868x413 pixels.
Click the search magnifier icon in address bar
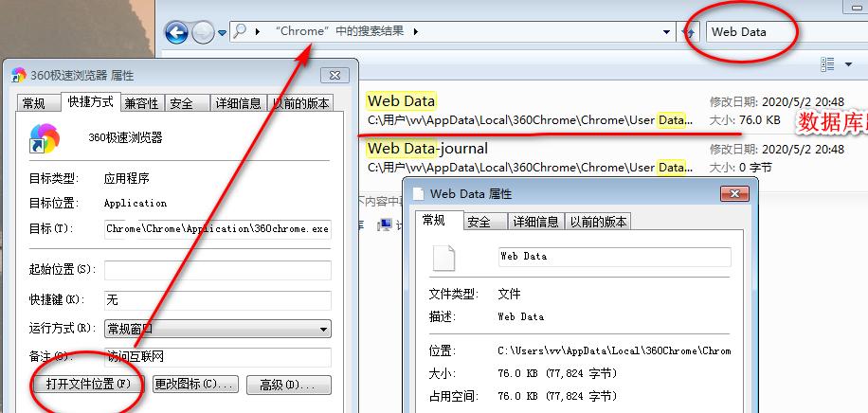point(240,31)
